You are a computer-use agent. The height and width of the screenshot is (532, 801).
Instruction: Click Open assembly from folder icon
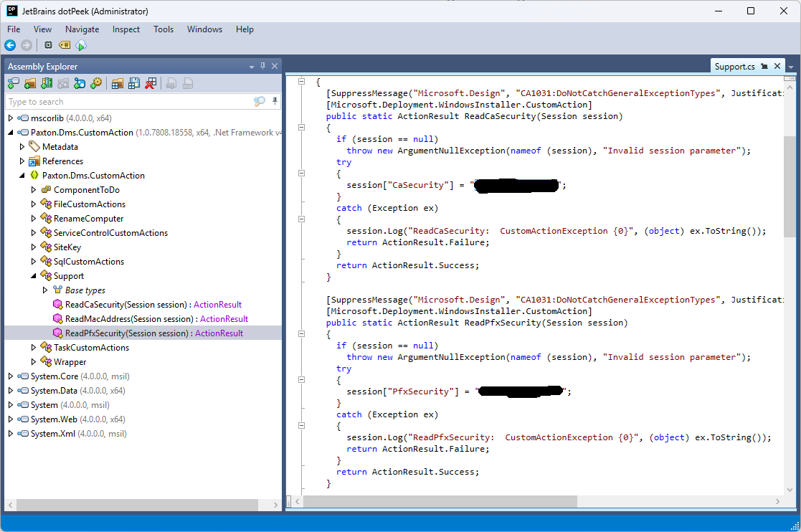tap(30, 84)
